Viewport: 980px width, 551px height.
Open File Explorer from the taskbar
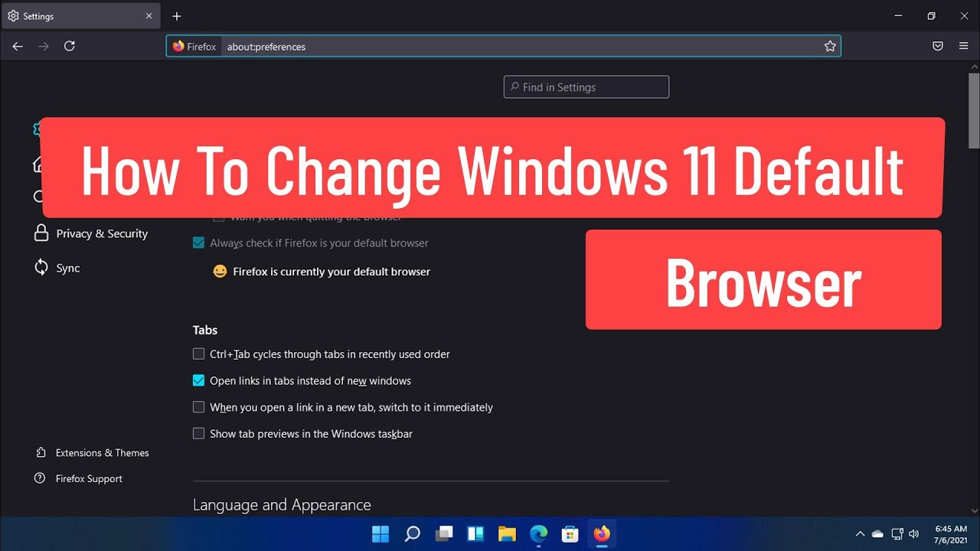(x=507, y=533)
